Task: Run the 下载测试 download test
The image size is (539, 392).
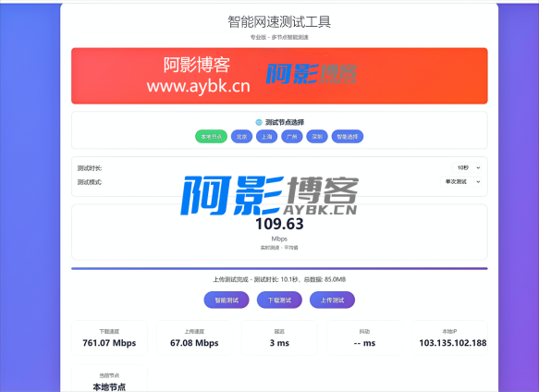Action: (x=279, y=300)
